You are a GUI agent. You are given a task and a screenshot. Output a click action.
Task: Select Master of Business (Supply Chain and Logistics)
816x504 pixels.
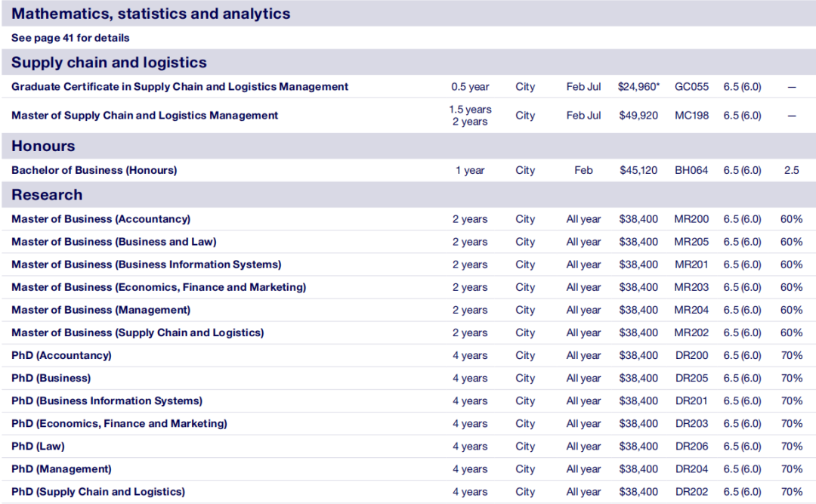(x=138, y=332)
